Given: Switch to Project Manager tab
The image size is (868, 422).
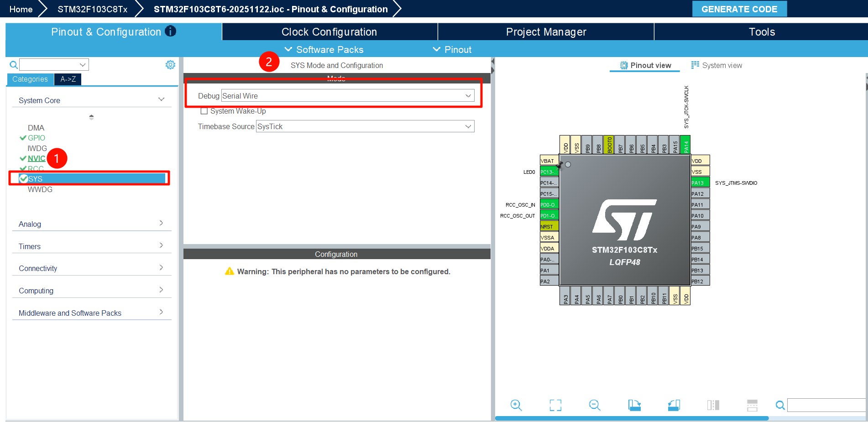Looking at the screenshot, I should click(546, 31).
